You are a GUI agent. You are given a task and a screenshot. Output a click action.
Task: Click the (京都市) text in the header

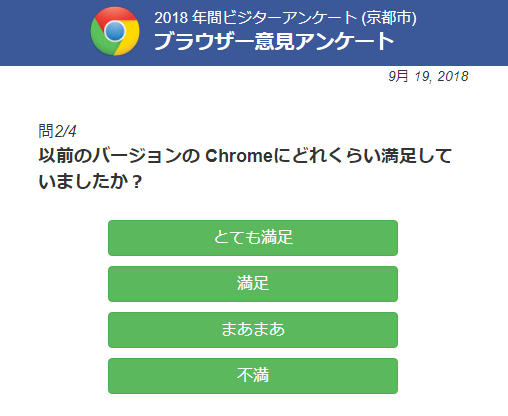point(389,18)
